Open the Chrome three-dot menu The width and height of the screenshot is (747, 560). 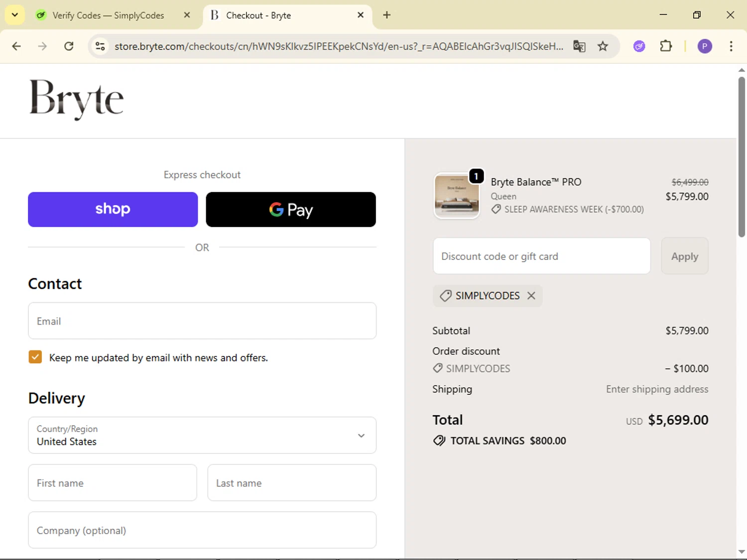pos(731,46)
